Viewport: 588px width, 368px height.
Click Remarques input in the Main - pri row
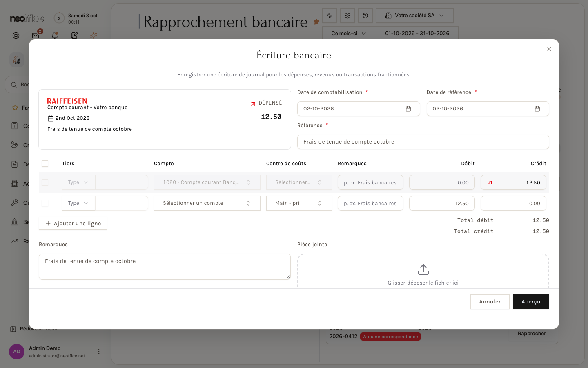370,203
